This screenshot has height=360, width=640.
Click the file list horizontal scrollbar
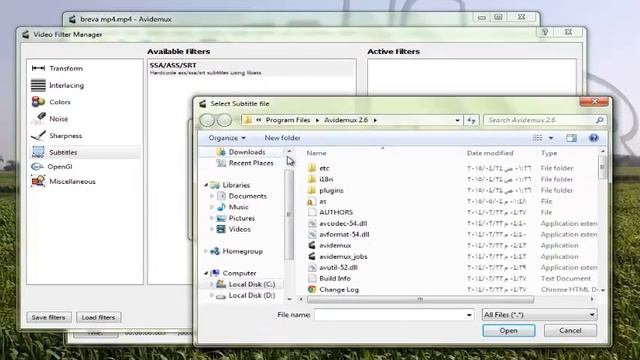tap(420, 299)
